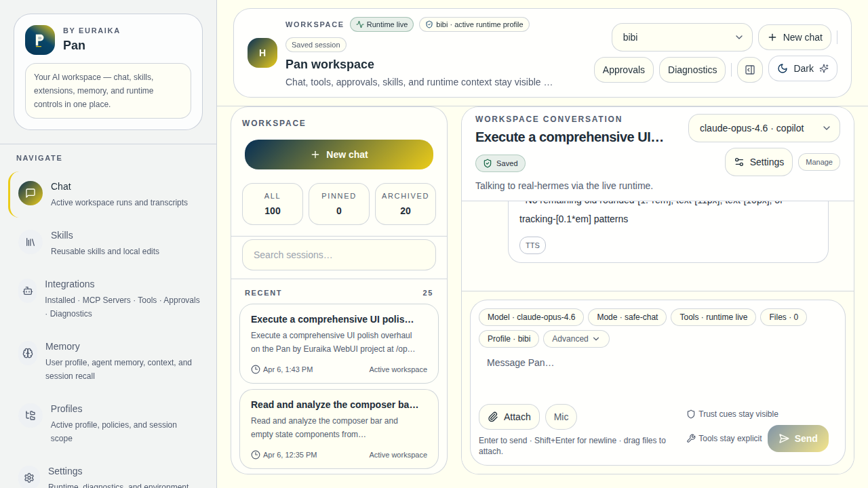The height and width of the screenshot is (488, 868).
Task: Open Diagnostics from header
Action: click(692, 70)
